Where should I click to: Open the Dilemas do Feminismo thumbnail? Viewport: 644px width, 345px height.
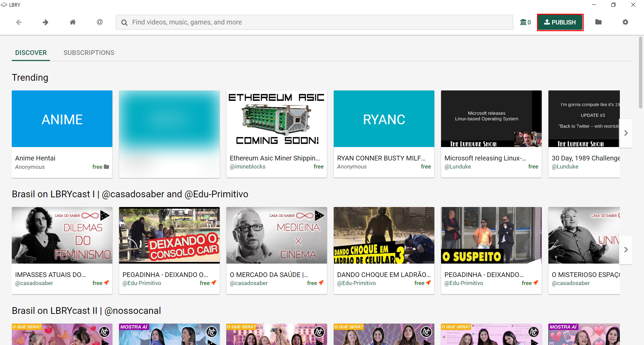(62, 235)
